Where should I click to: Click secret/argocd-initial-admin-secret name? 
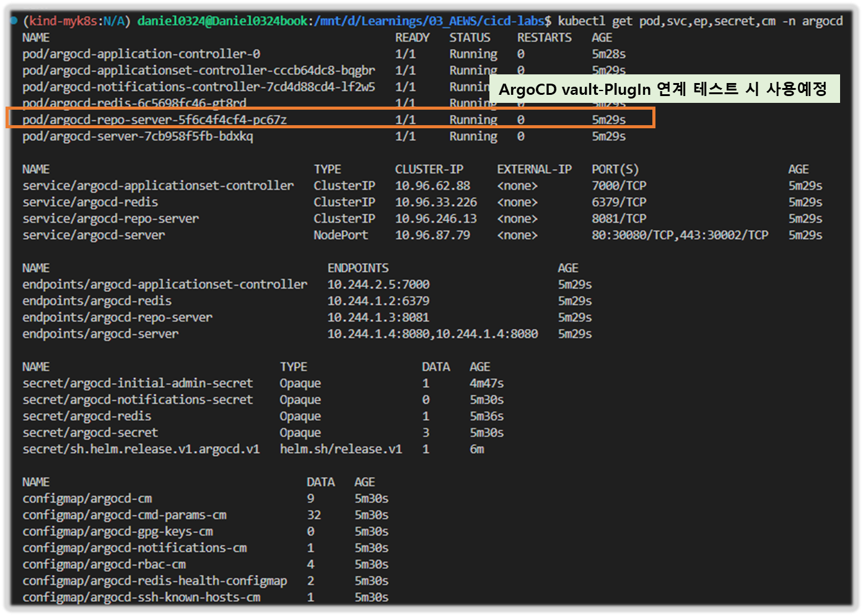(x=138, y=383)
